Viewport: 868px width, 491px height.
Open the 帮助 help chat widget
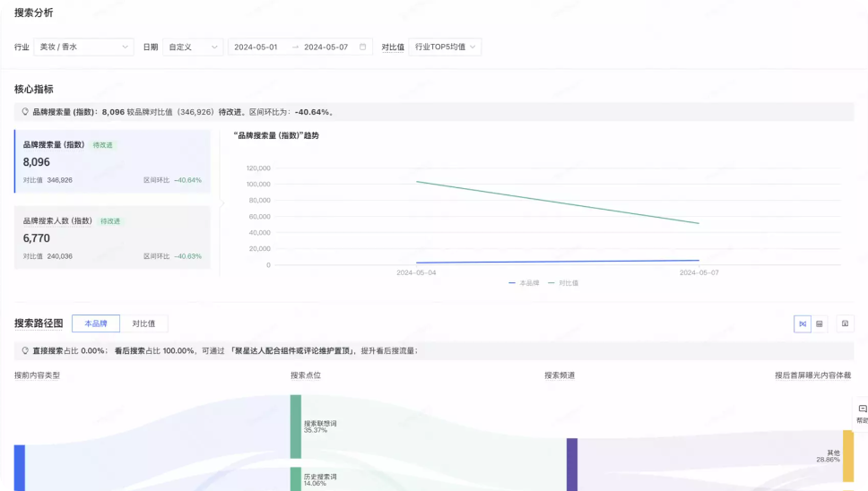coord(861,414)
